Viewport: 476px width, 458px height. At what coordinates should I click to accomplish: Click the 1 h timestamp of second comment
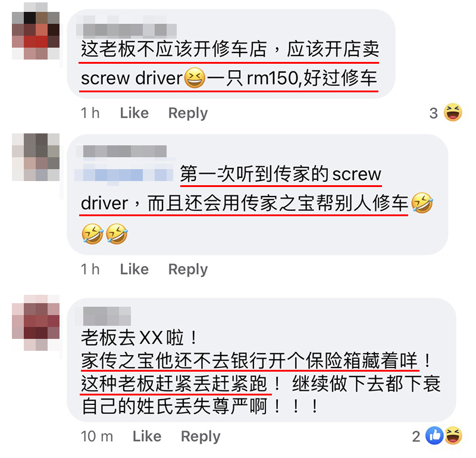(x=90, y=269)
